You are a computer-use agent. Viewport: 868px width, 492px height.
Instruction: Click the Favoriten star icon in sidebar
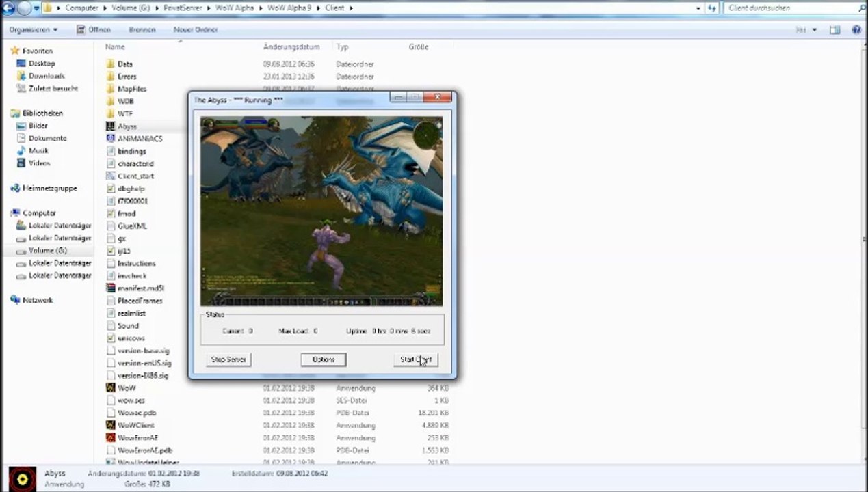click(x=14, y=51)
